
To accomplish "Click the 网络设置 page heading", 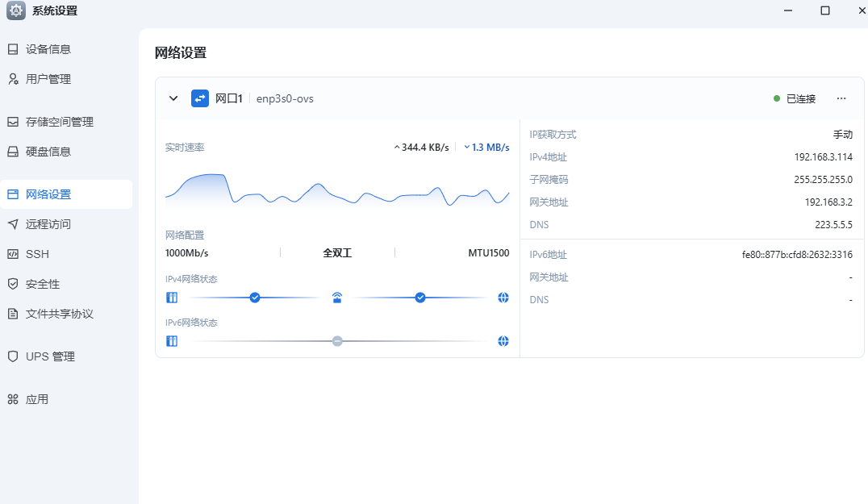I will pyautogui.click(x=181, y=52).
